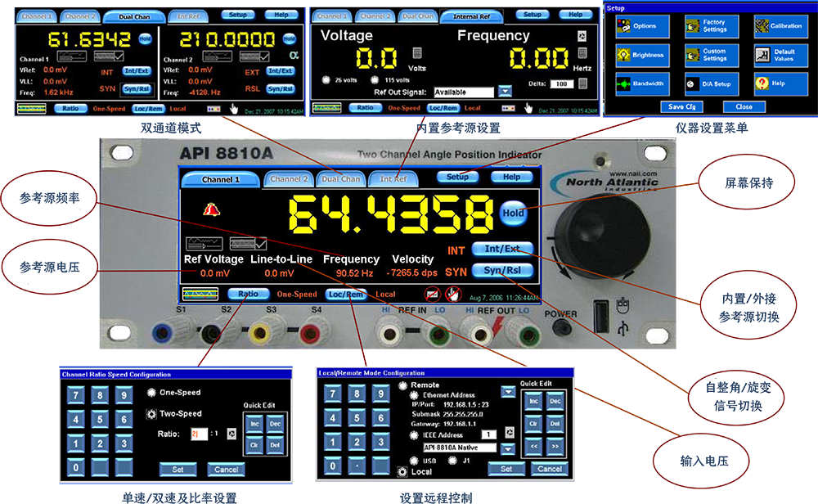Switch to Channel 2 tab on main display
Image resolution: width=818 pixels, height=504 pixels.
[289, 179]
